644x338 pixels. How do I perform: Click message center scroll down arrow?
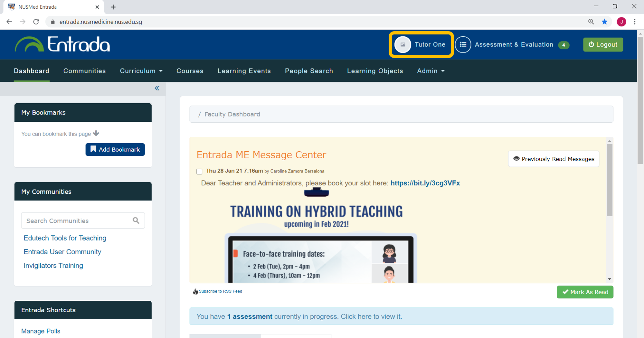[609, 279]
